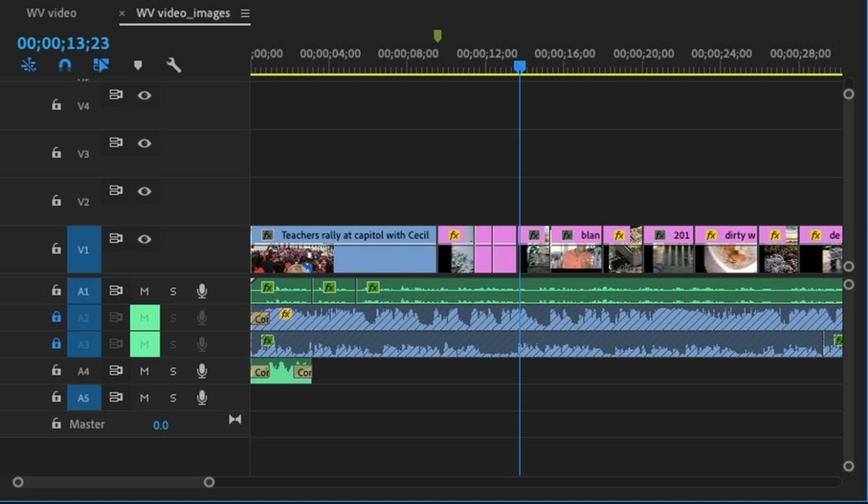Hide track V1 with the eye icon

(145, 238)
